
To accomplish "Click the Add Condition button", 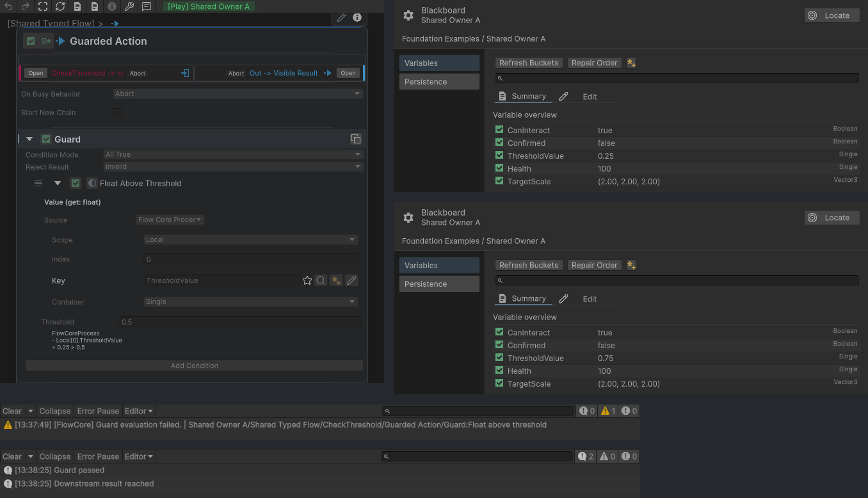I will (x=195, y=365).
